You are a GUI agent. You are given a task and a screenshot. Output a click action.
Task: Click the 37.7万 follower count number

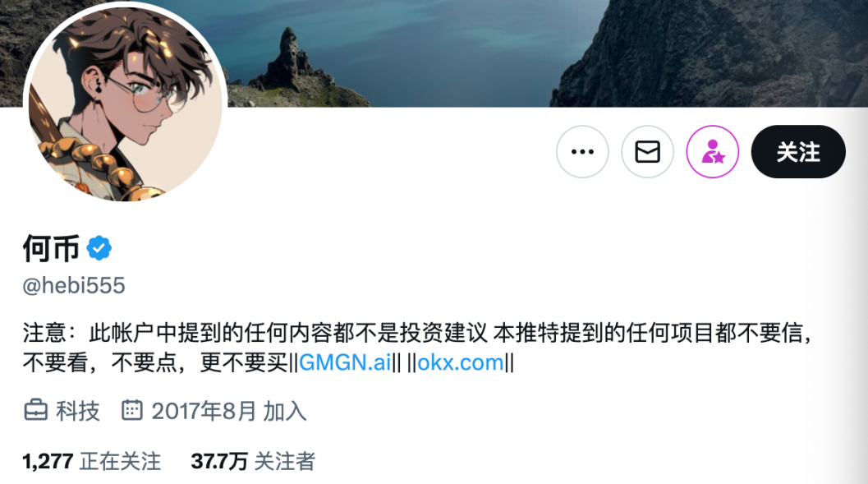[x=219, y=461]
